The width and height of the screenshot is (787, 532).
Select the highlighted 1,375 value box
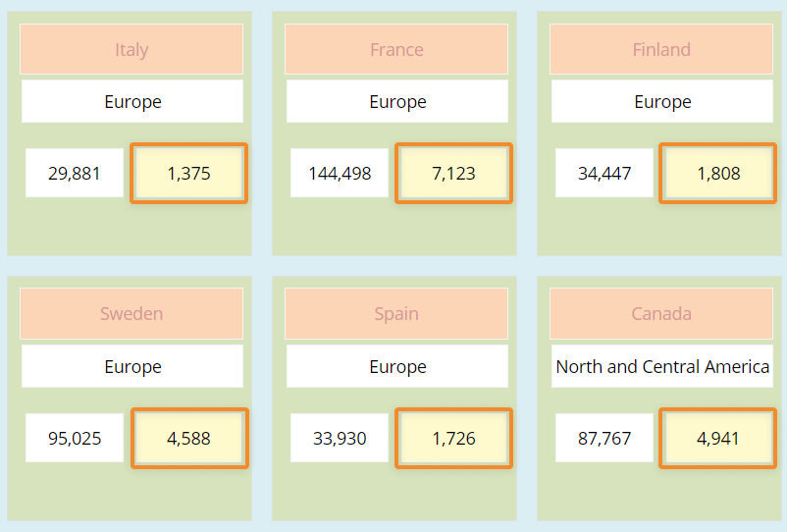point(188,174)
